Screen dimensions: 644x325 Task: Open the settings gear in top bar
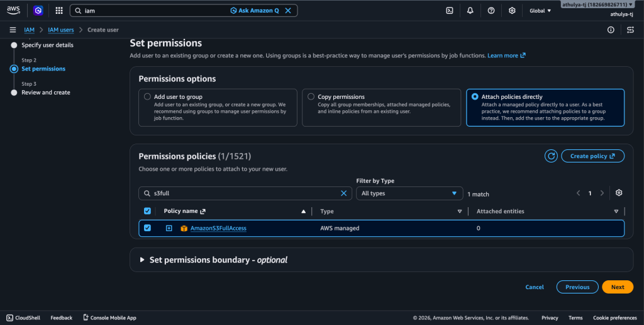pos(512,11)
